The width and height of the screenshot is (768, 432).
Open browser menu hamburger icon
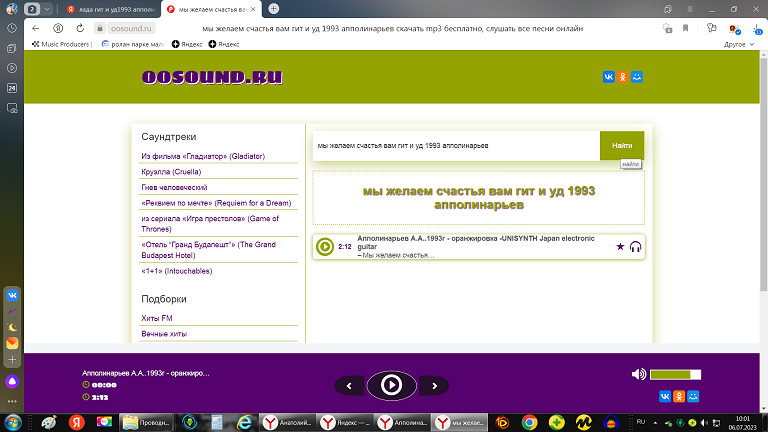tap(690, 9)
